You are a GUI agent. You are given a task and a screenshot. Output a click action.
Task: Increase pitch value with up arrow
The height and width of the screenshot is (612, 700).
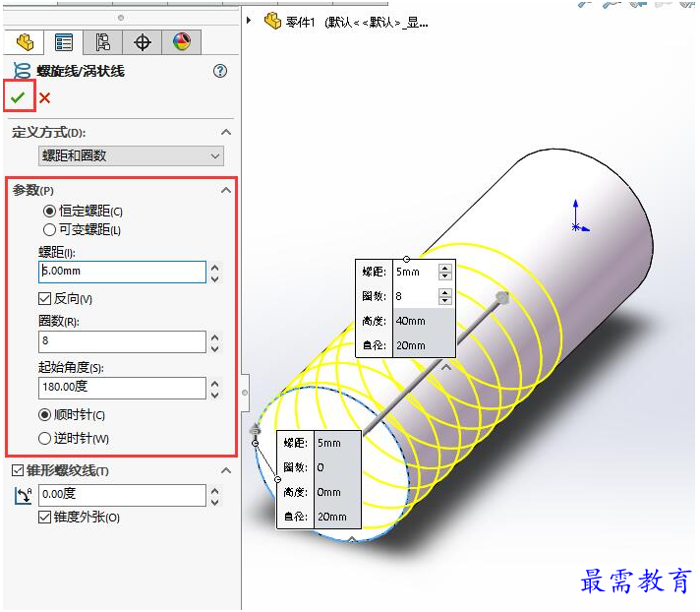pos(215,268)
